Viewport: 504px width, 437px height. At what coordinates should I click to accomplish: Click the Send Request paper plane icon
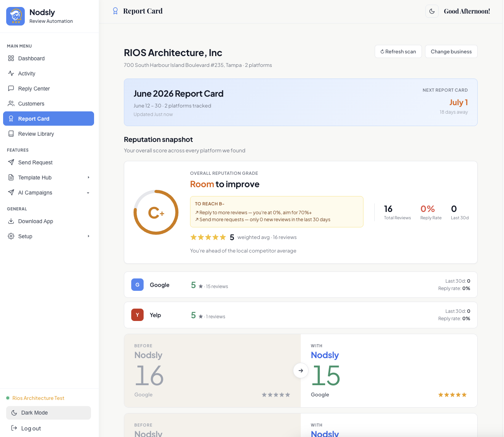11,162
